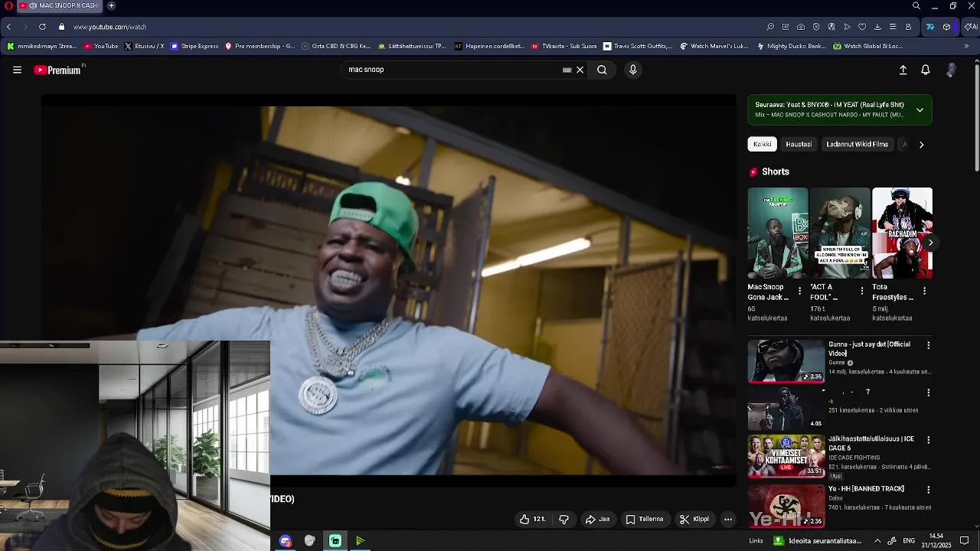Open options for Tota Freestyles Short
980x551 pixels.
tap(924, 291)
